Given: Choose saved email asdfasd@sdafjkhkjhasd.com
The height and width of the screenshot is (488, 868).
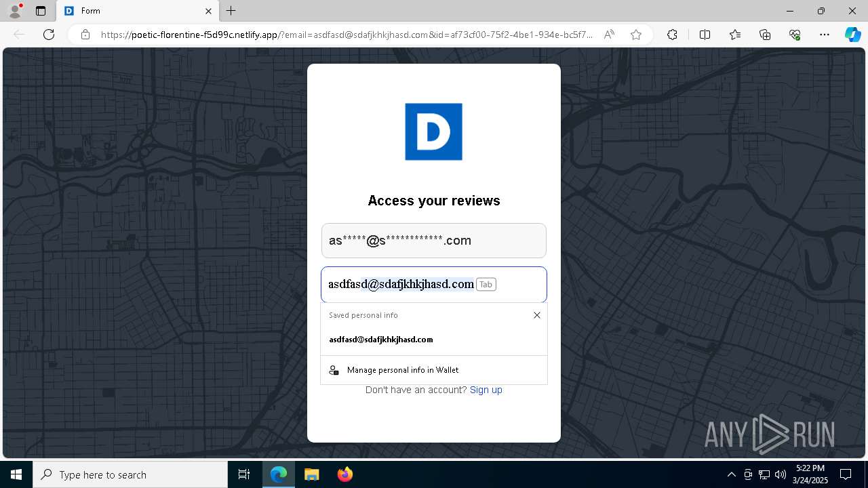Looking at the screenshot, I should tap(434, 340).
